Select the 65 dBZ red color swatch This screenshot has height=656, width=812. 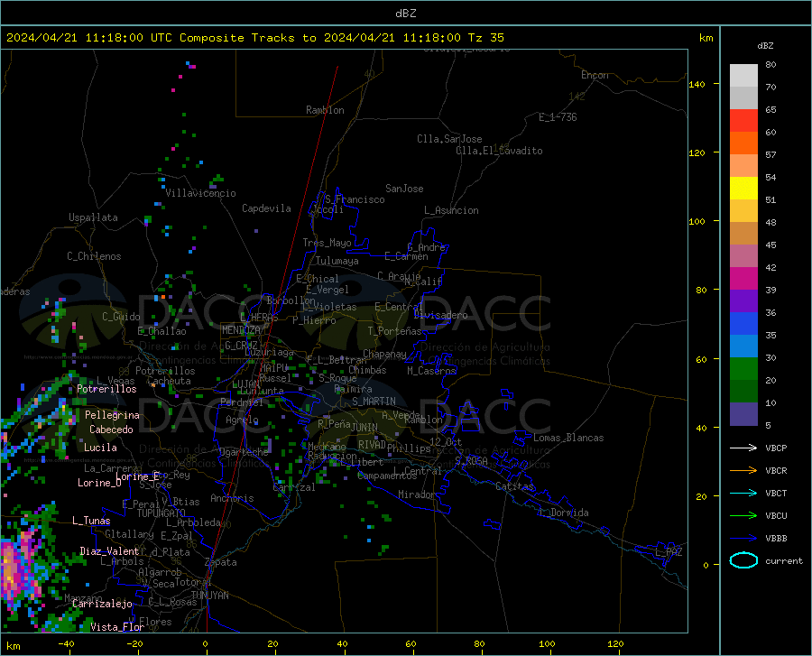(x=743, y=120)
